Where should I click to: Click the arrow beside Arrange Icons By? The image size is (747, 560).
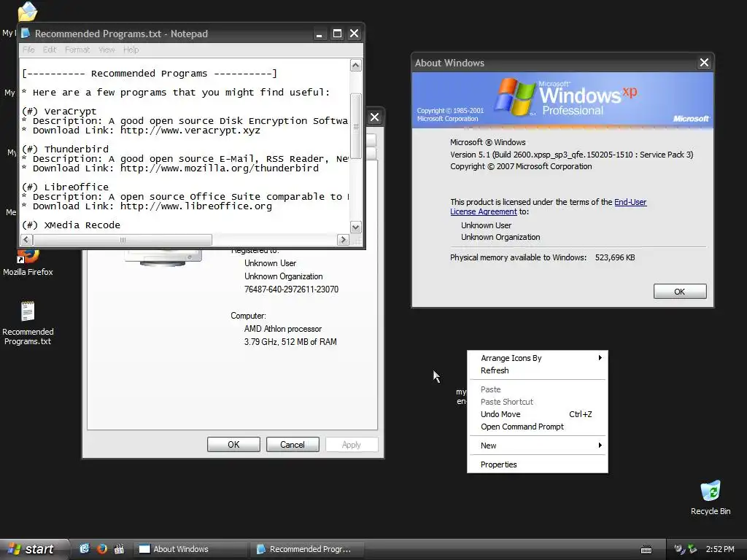600,357
